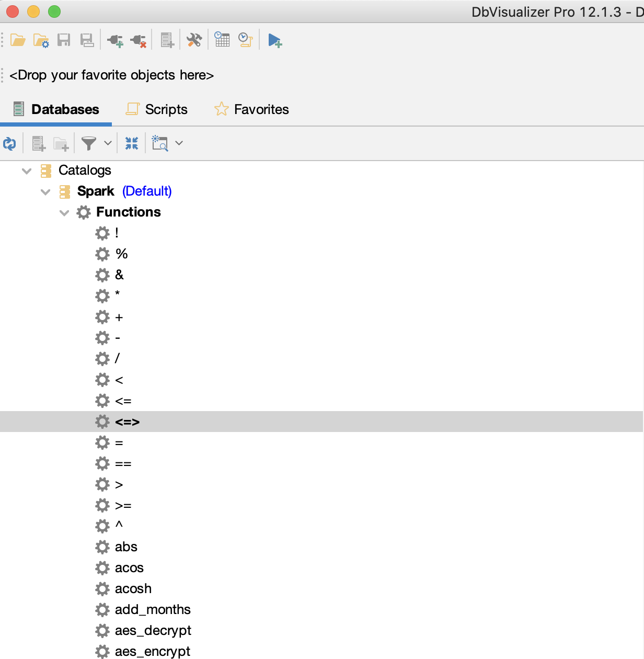Select the < function
Screen dimensions: 644x659
[119, 380]
